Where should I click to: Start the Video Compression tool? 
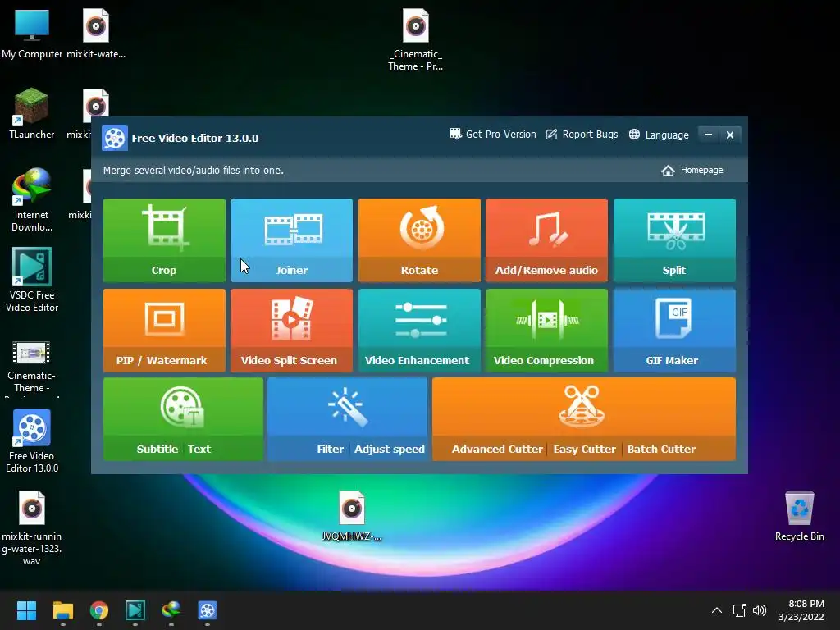coord(546,331)
